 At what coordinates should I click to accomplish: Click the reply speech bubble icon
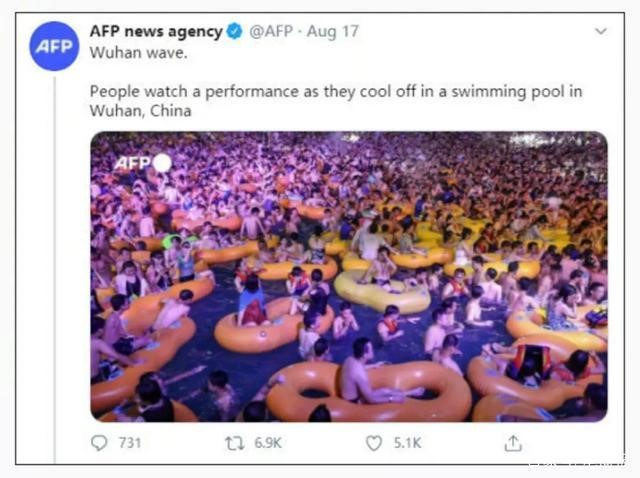click(98, 442)
